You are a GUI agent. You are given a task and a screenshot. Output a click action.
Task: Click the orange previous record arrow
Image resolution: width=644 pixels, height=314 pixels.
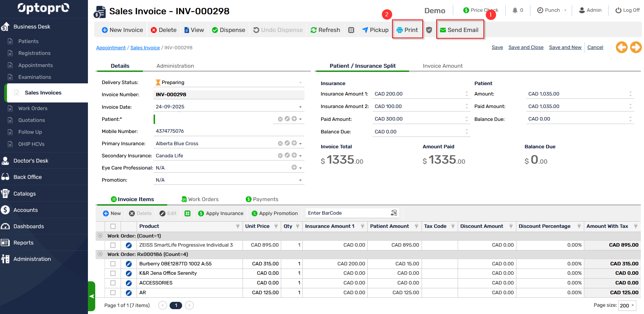621,47
